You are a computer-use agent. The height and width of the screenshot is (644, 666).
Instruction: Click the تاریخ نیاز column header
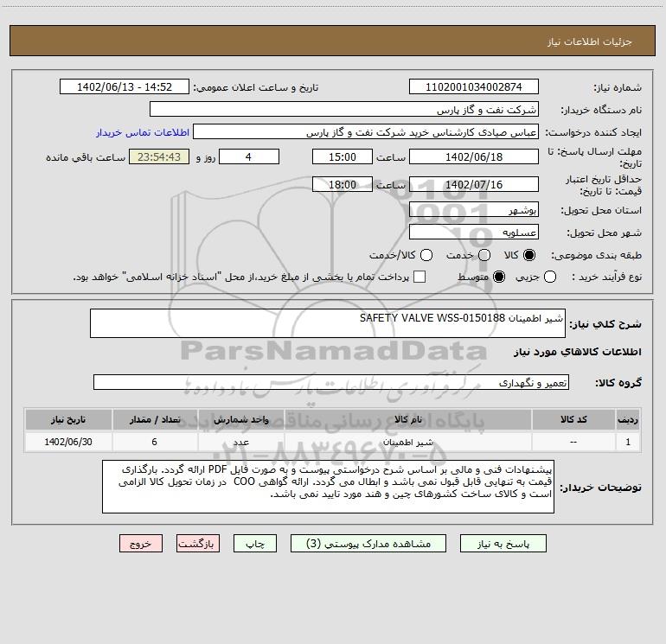click(68, 420)
